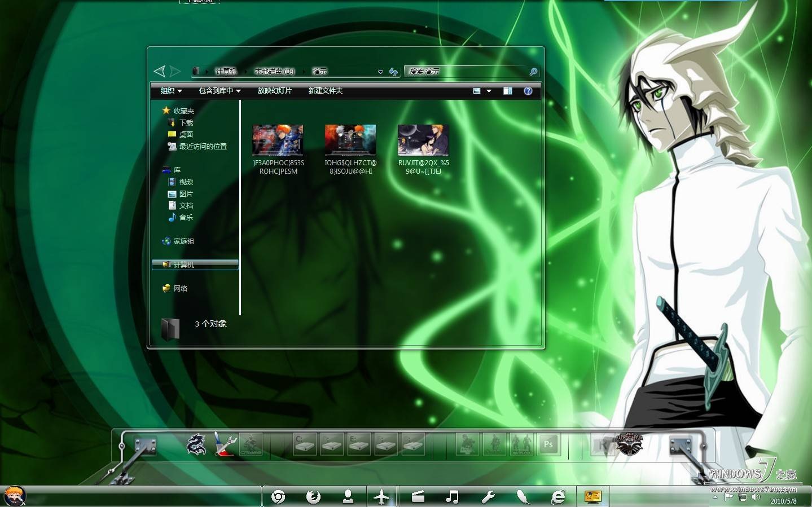The height and width of the screenshot is (507, 812).
Task: Launch The Witcher wolf medallion icon in the dock
Action: [x=629, y=444]
